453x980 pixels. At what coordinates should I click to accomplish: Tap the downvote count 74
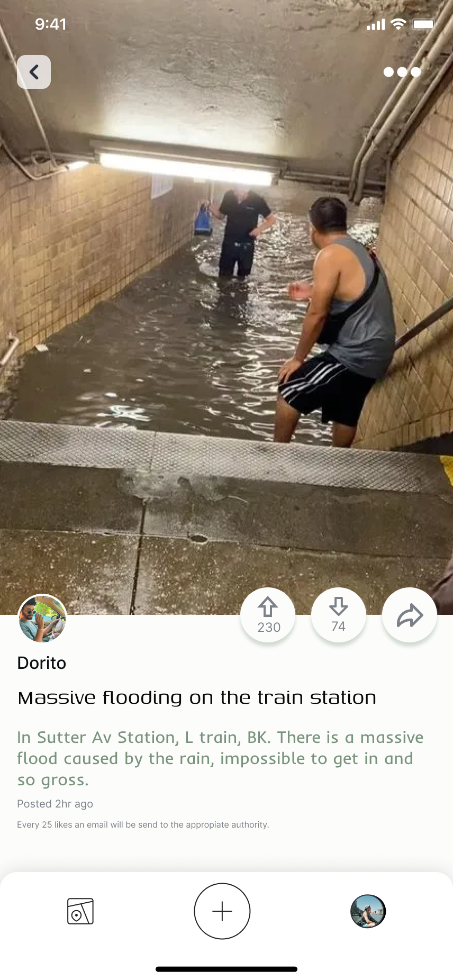pos(339,627)
